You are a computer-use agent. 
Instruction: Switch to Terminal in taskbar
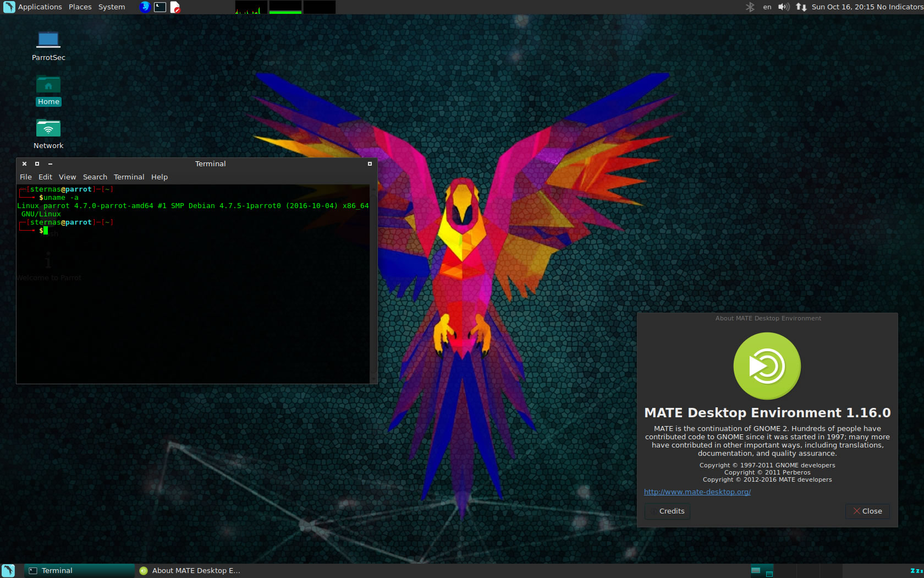pyautogui.click(x=79, y=570)
